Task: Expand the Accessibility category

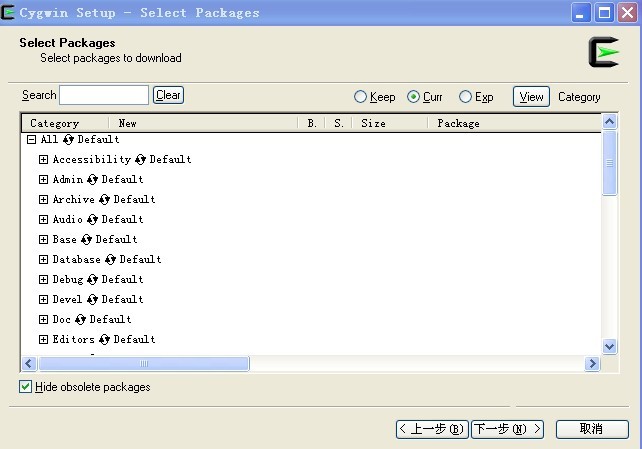Action: 43,160
